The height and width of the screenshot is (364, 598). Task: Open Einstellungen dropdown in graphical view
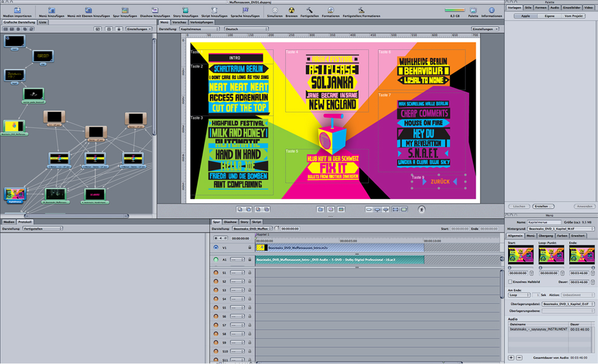[x=139, y=29]
